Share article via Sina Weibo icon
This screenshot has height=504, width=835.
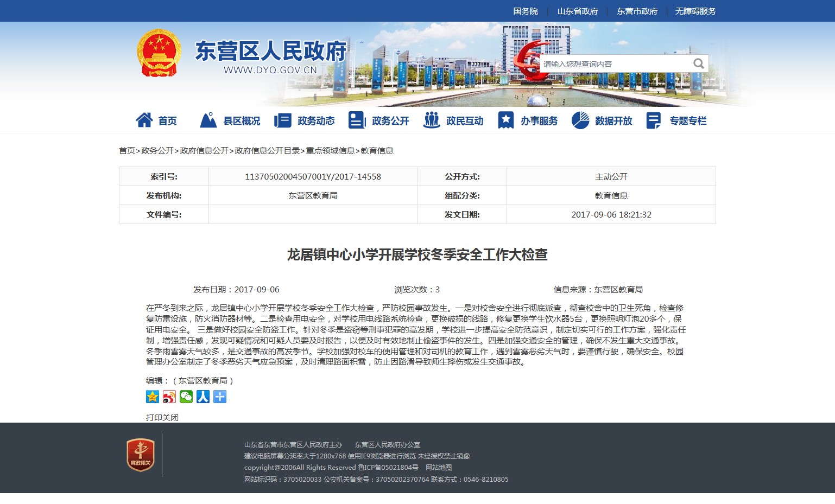169,397
